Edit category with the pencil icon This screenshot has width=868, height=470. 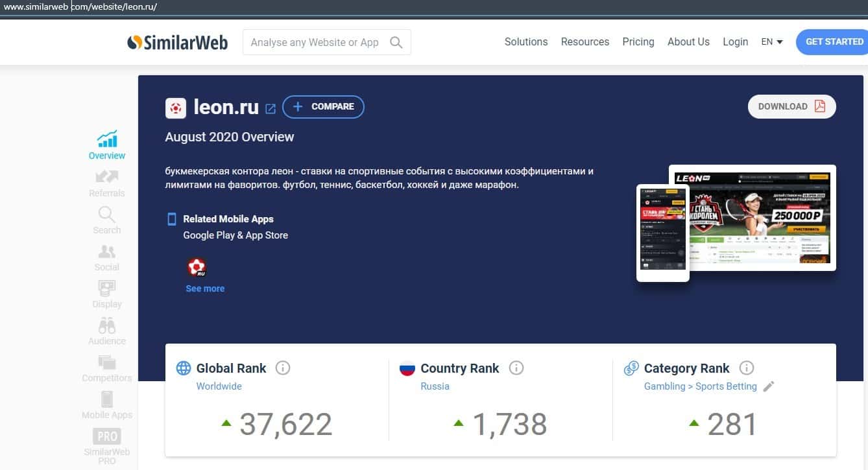[x=769, y=386]
